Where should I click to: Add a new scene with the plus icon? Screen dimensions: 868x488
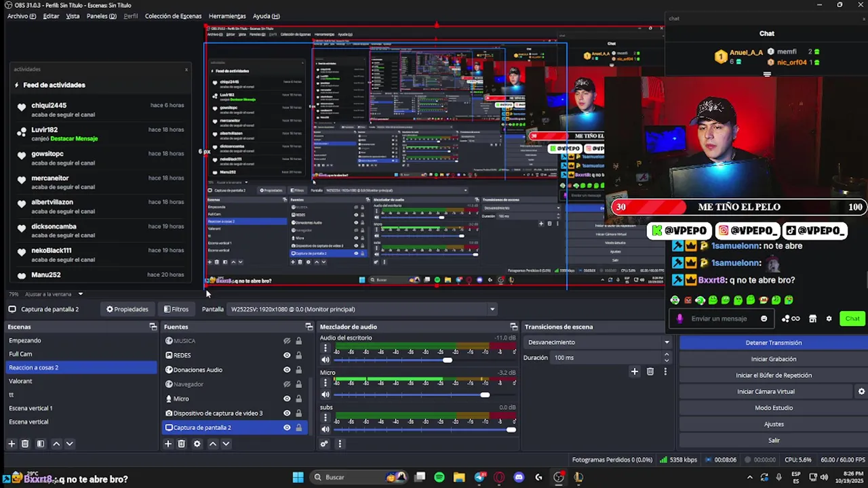(12, 444)
